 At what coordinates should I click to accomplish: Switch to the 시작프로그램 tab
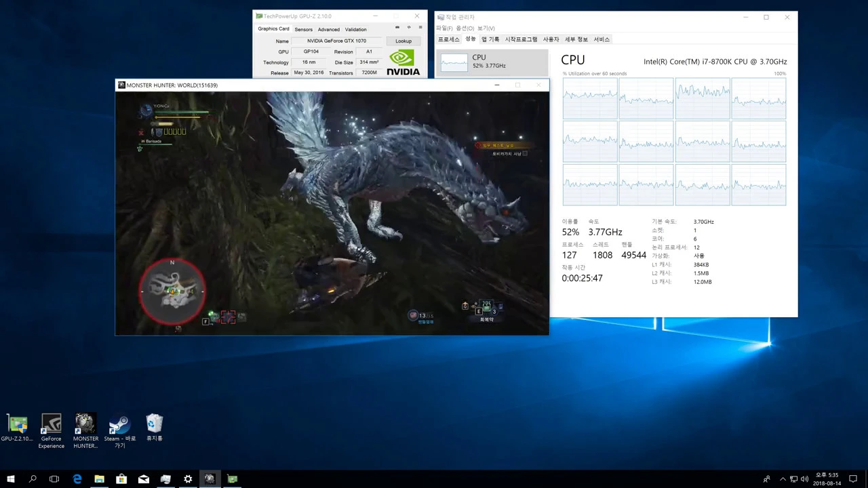[x=521, y=39]
